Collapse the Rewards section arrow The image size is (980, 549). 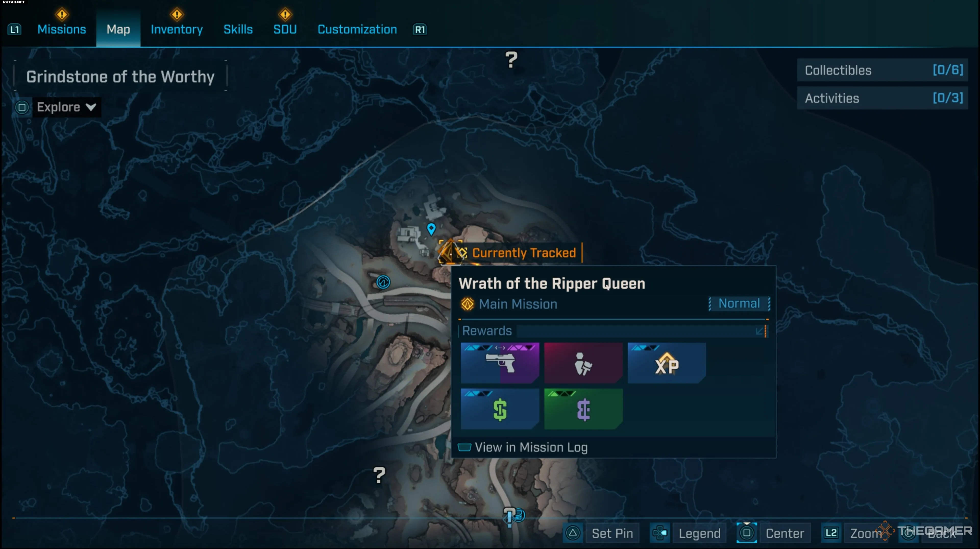[x=760, y=331]
